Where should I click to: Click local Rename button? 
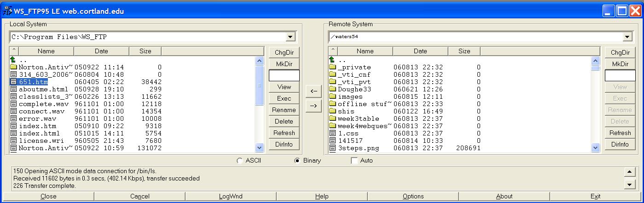click(x=284, y=110)
